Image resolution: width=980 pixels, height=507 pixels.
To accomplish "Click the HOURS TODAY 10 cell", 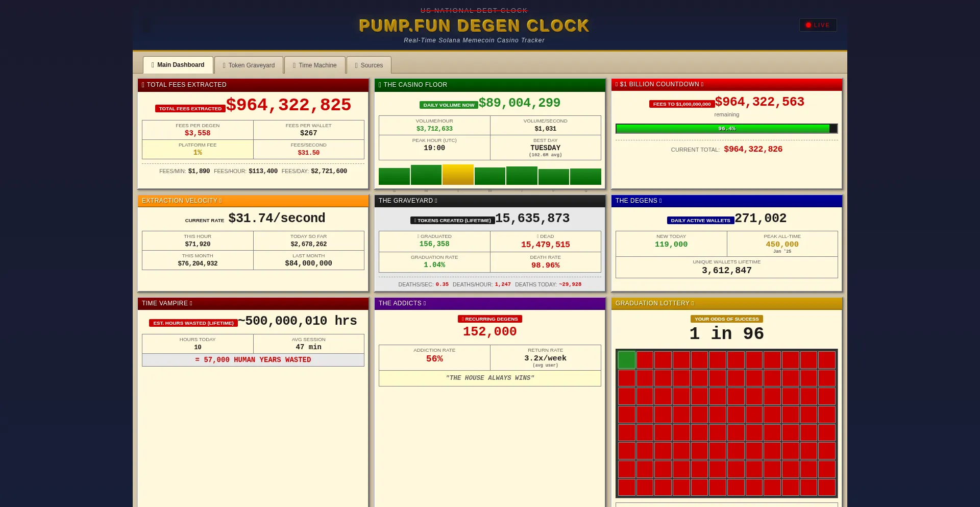I will (198, 344).
